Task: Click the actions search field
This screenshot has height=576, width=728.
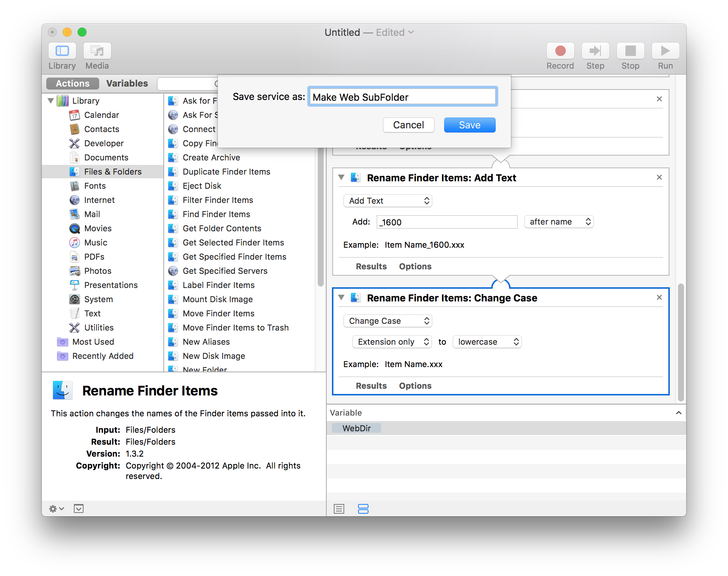Action: [x=188, y=84]
